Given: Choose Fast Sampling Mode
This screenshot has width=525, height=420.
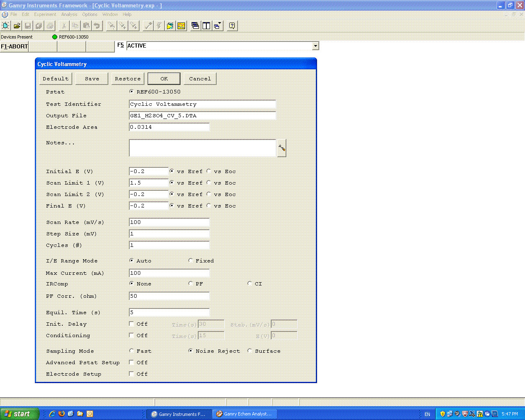Looking at the screenshot, I should click(132, 351).
